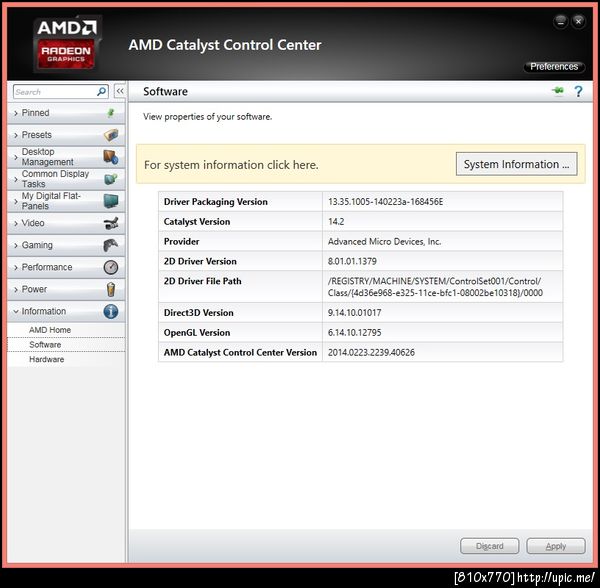Click the green pin icon in the Software header

[x=558, y=91]
